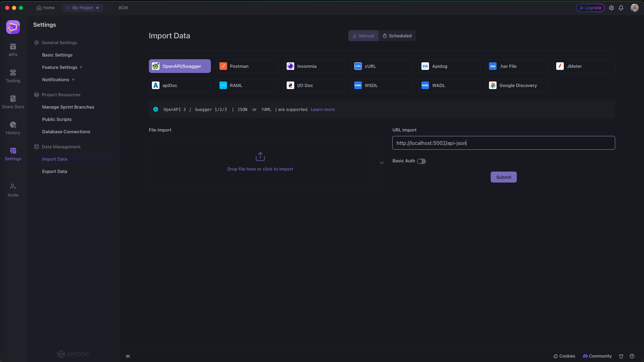Select apiDoc import format
The image size is (644, 362).
tap(180, 85)
